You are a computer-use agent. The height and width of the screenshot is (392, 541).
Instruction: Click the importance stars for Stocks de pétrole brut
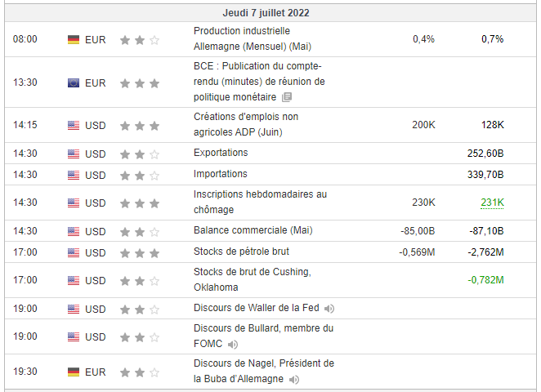click(139, 252)
